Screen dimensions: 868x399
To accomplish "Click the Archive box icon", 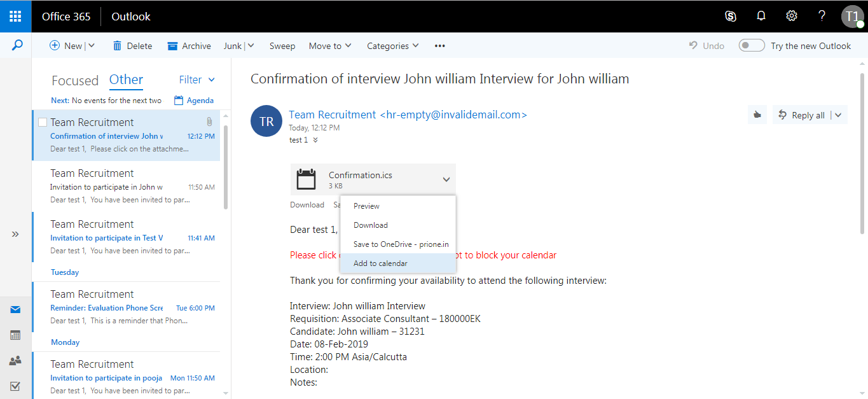I will tap(172, 46).
